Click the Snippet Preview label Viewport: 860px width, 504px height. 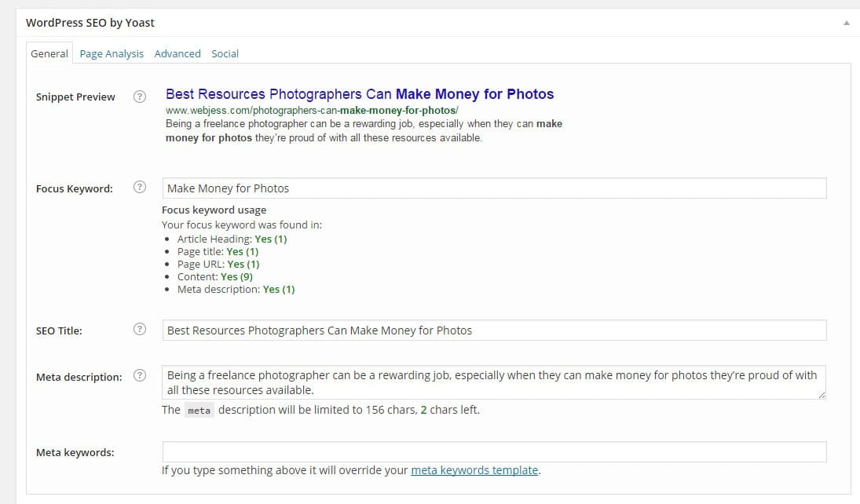75,97
